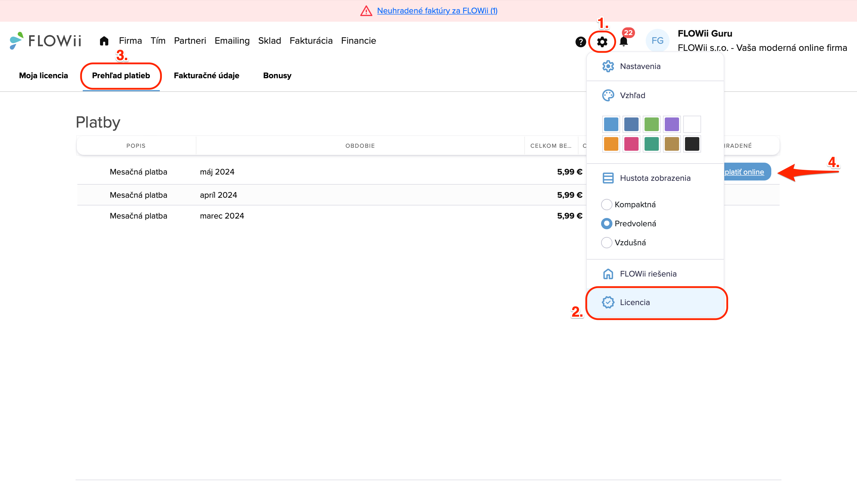Click the FLOWii Guru user name
857x504 pixels.
tap(705, 34)
